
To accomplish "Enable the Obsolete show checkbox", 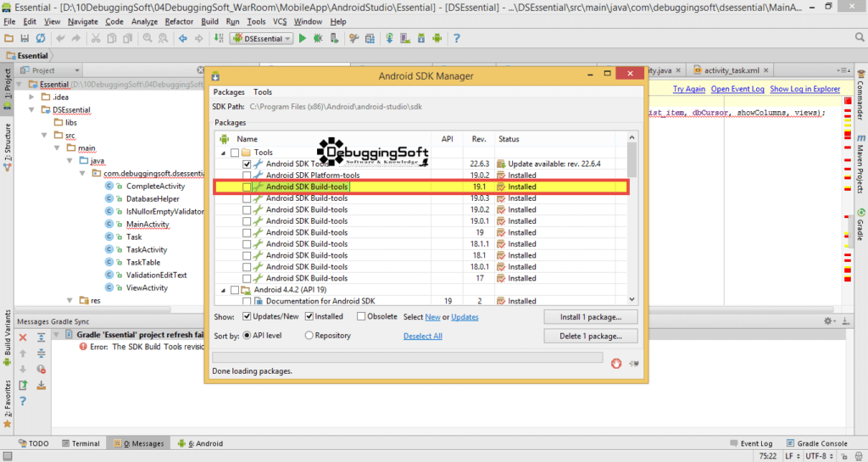I will coord(361,316).
